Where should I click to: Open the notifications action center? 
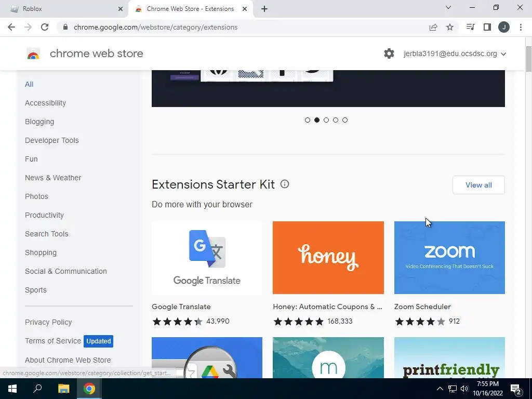coord(516,389)
